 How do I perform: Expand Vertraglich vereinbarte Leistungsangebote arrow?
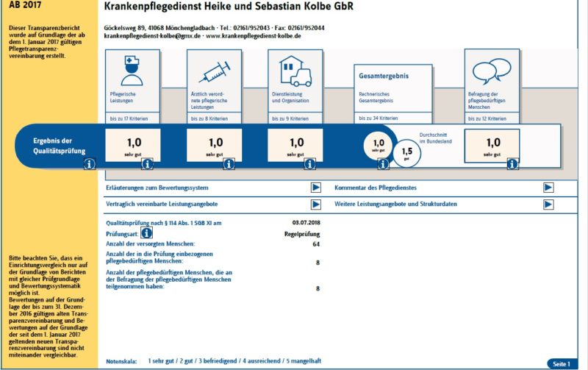tap(316, 204)
